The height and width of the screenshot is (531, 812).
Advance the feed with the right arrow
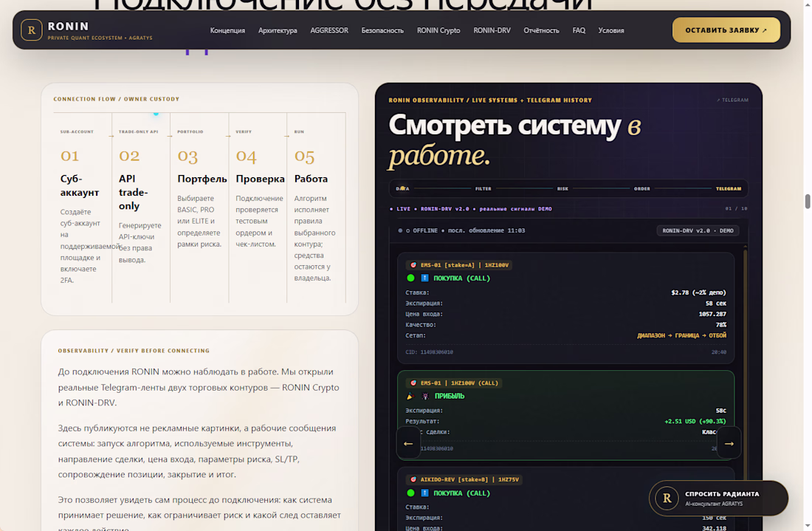729,443
